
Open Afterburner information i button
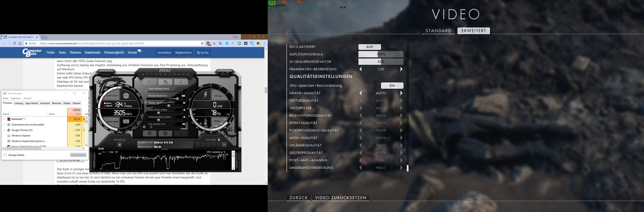[181, 82]
